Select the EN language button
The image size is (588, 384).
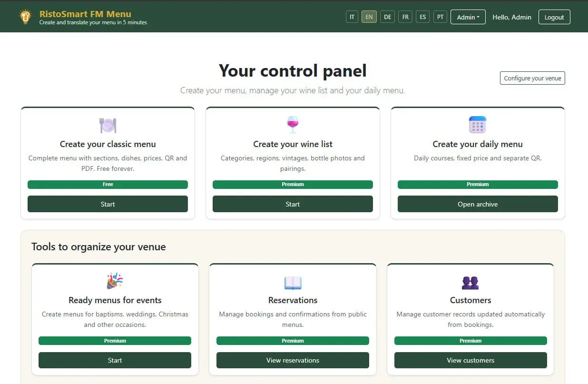pyautogui.click(x=369, y=17)
